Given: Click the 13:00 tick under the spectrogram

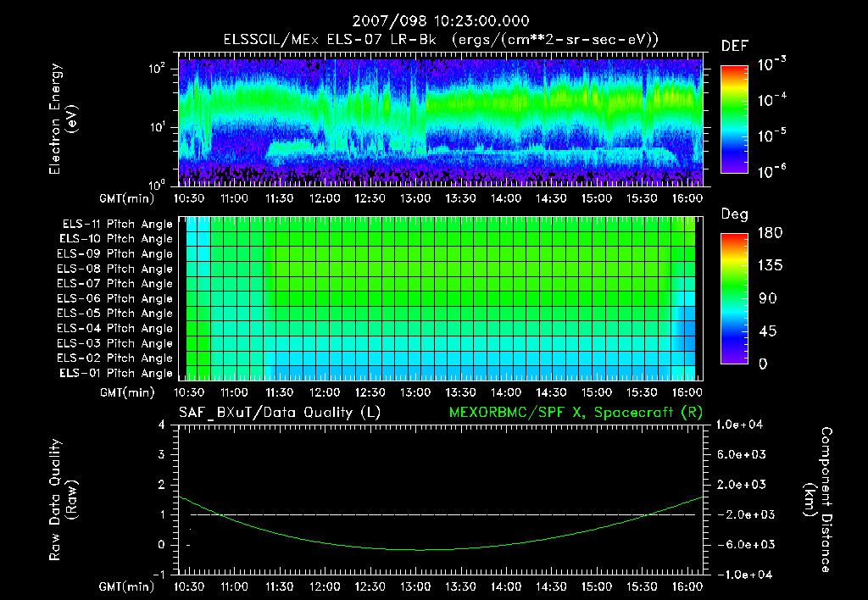Looking at the screenshot, I should (415, 198).
